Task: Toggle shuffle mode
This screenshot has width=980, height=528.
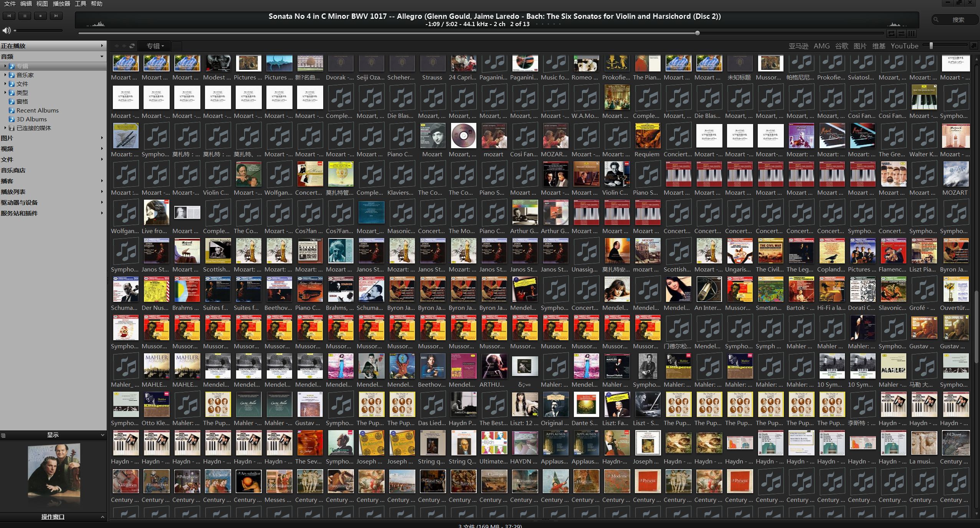Action: [901, 34]
